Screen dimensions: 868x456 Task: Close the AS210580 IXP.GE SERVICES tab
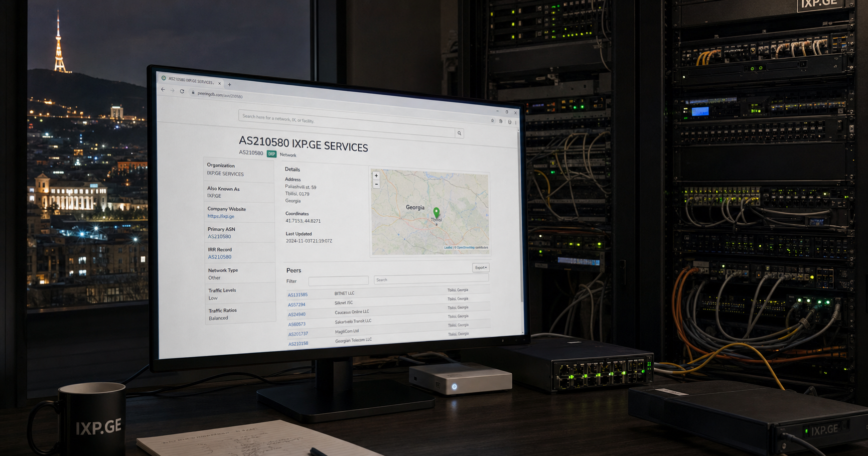(x=219, y=83)
